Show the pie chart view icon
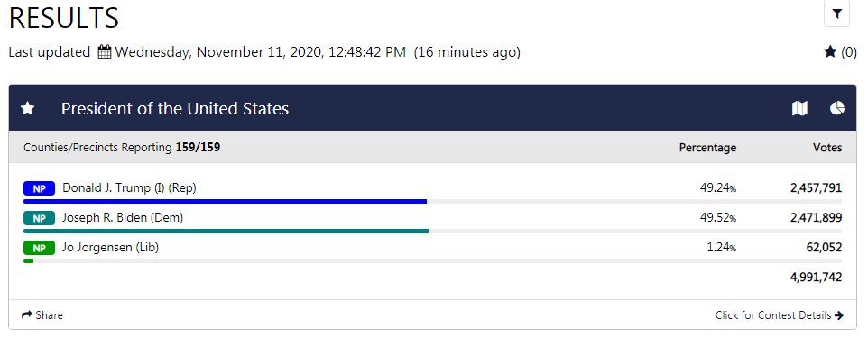868x337 pixels. [x=837, y=108]
